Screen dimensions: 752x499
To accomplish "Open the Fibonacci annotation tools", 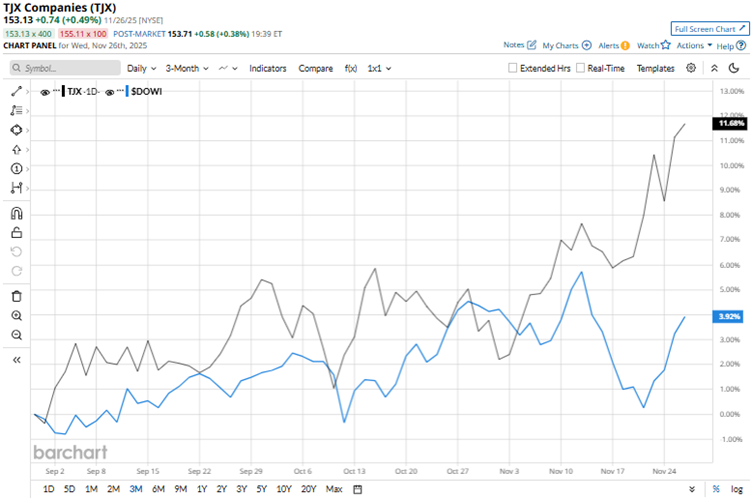I will (16, 110).
